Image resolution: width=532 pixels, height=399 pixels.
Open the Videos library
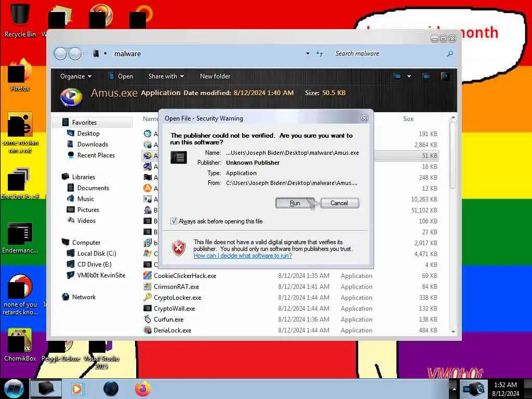[x=86, y=220]
